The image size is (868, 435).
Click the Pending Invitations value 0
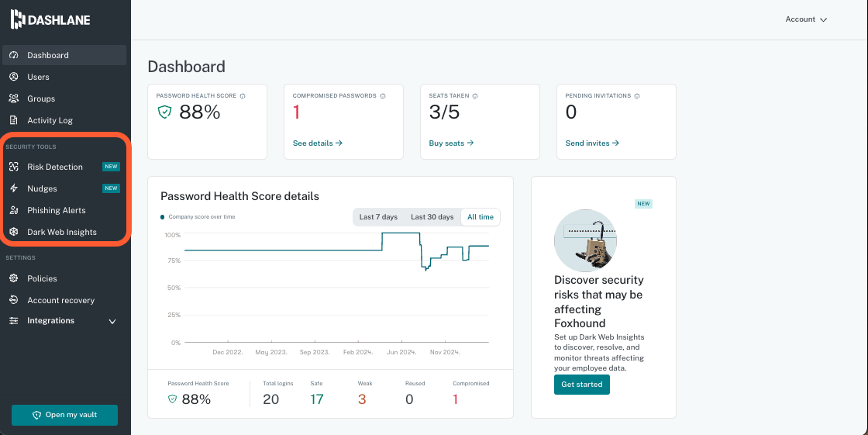click(x=570, y=112)
